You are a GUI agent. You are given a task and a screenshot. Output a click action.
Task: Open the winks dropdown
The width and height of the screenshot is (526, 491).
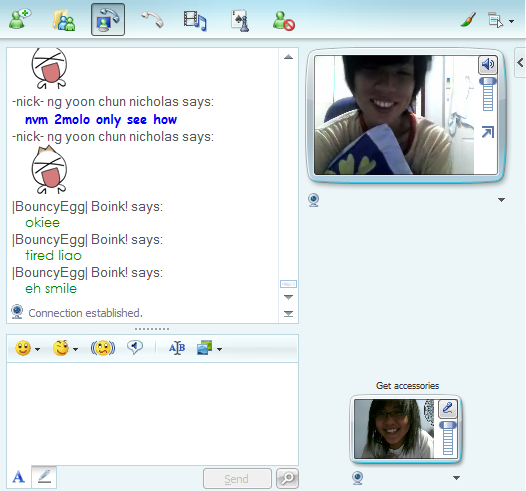(65, 348)
